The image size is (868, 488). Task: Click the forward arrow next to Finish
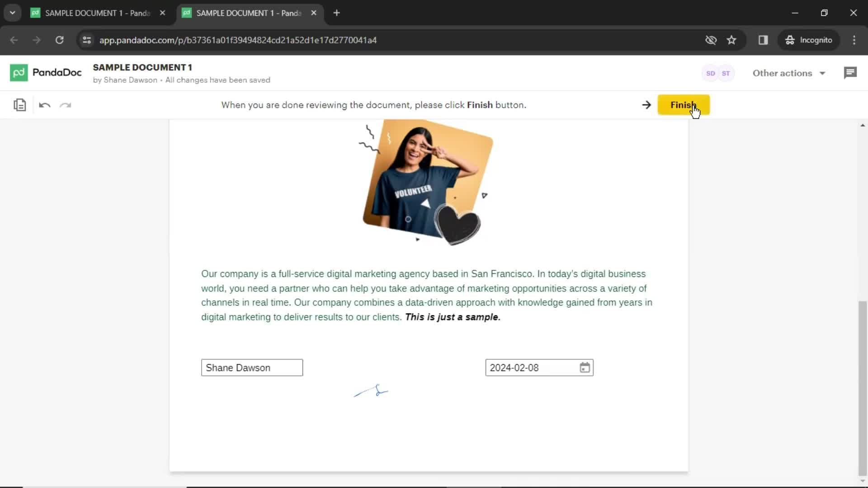tap(646, 105)
